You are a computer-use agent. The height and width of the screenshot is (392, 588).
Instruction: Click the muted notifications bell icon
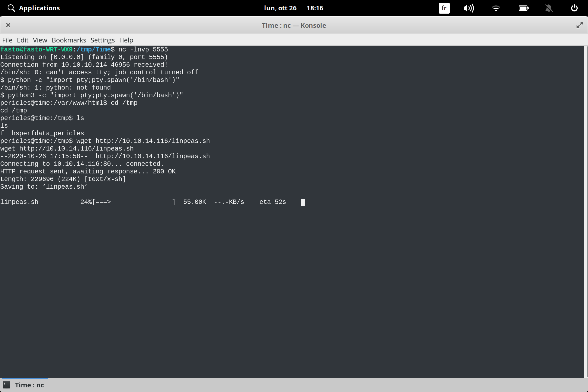pyautogui.click(x=549, y=8)
